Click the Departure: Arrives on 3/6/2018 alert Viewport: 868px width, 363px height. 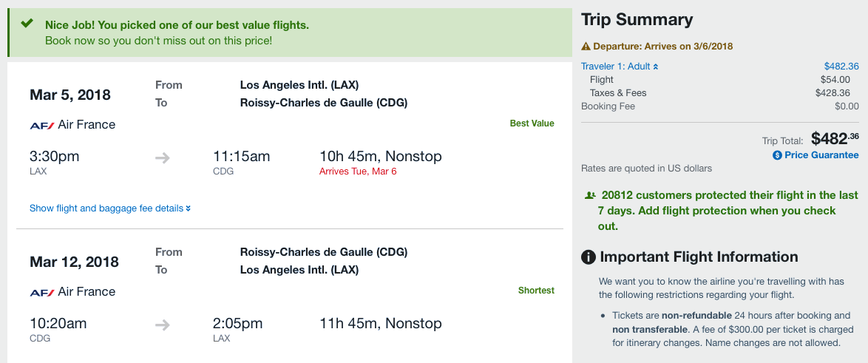[x=662, y=46]
